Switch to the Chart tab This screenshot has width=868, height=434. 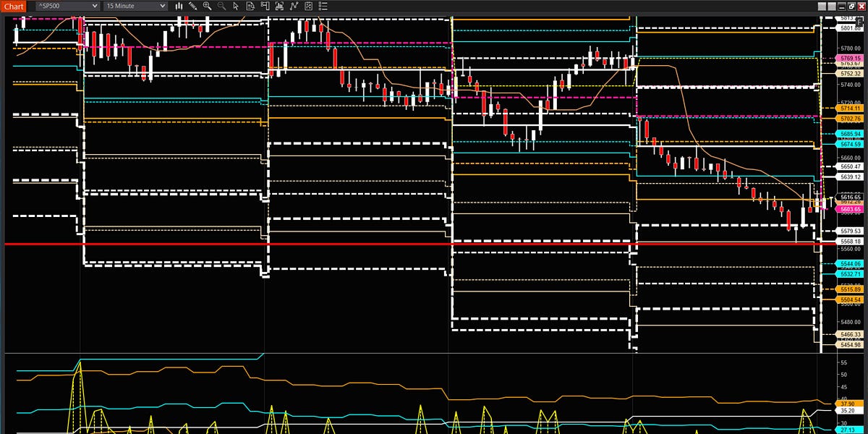coord(13,6)
